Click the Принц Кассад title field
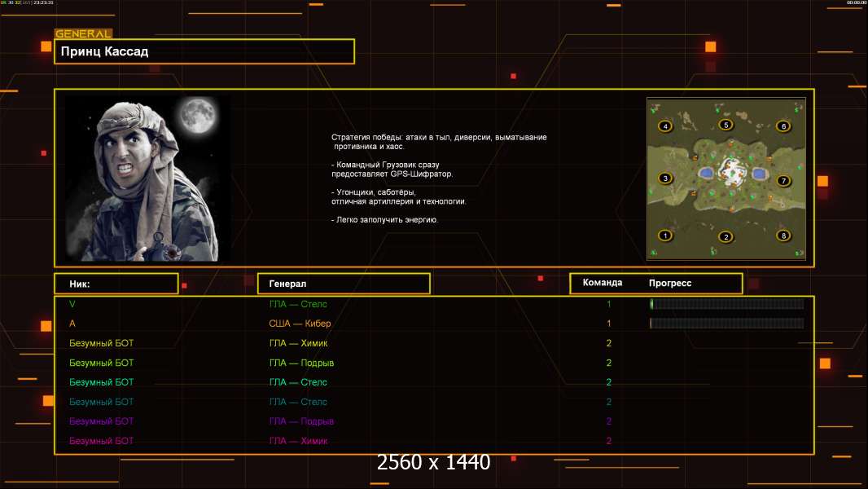 point(204,51)
